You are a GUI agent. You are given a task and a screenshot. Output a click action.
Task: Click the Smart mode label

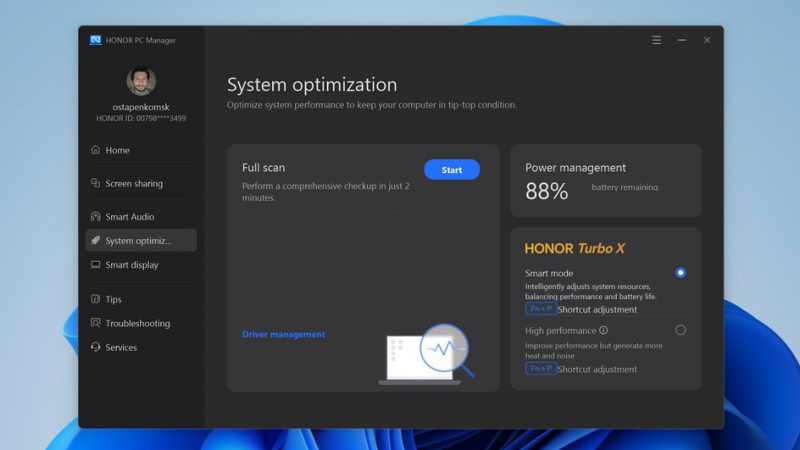pyautogui.click(x=549, y=273)
